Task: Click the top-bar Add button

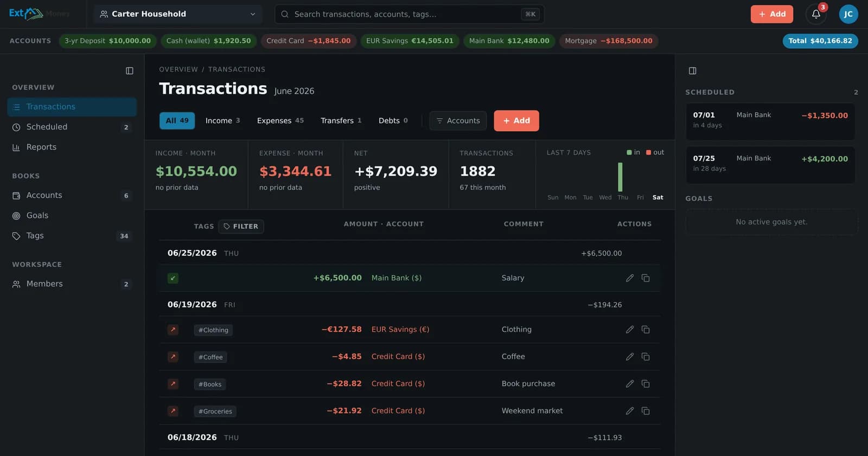Action: click(771, 14)
